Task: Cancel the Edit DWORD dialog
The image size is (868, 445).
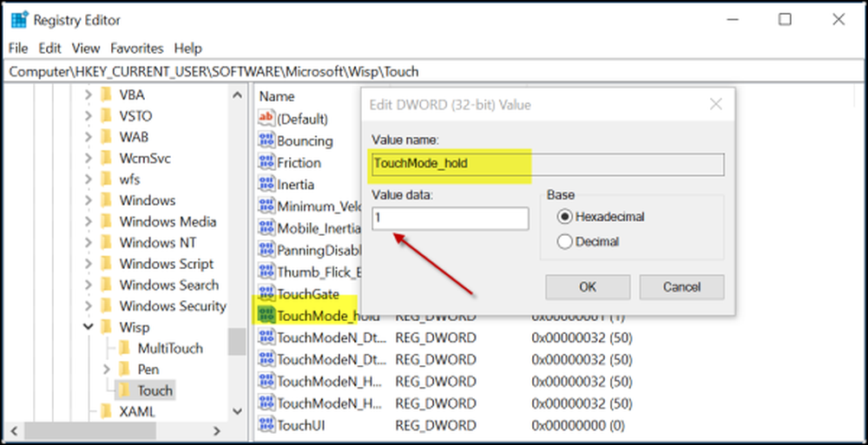Action: [682, 287]
